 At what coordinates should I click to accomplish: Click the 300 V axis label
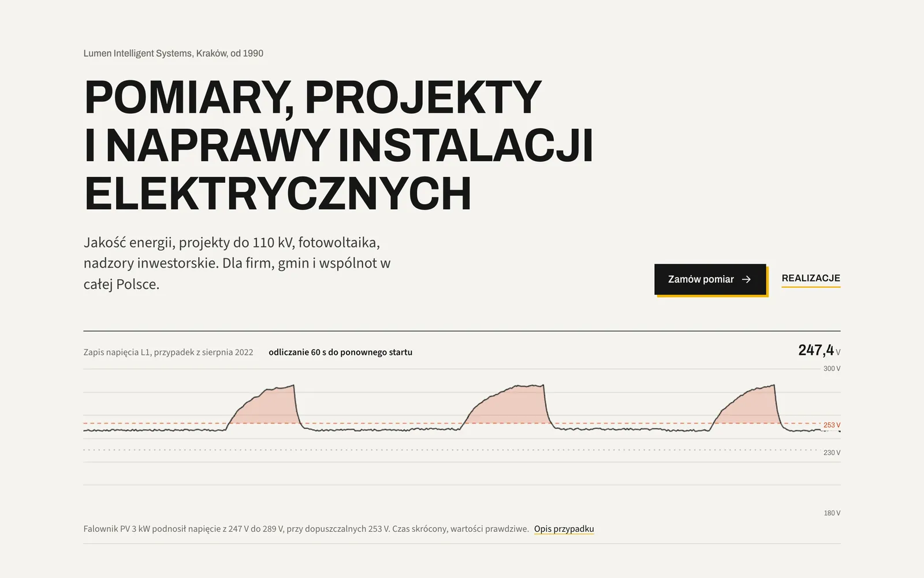coord(832,369)
